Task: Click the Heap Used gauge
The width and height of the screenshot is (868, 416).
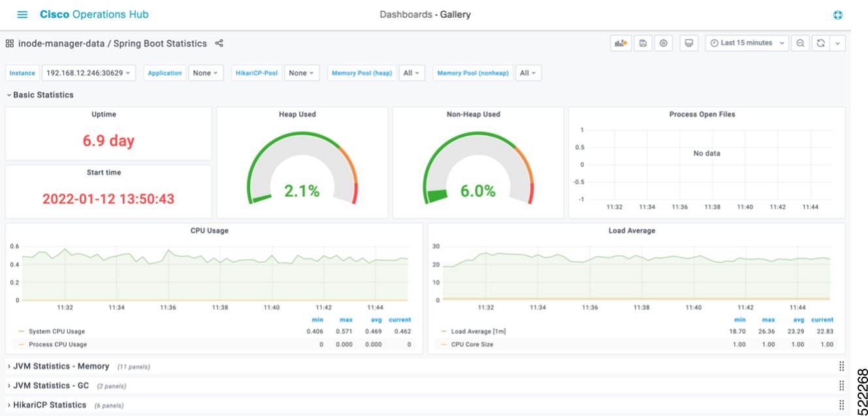Action: click(302, 163)
